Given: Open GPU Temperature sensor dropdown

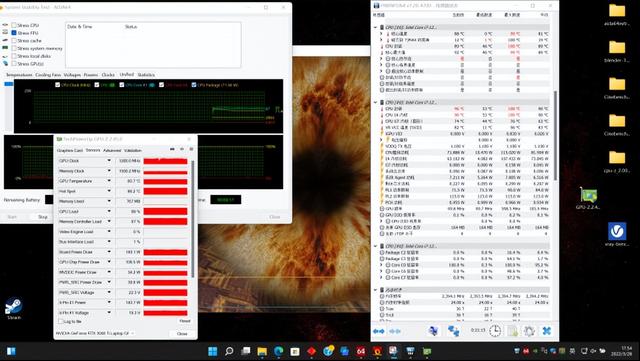Looking at the screenshot, I should pyautogui.click(x=109, y=181).
